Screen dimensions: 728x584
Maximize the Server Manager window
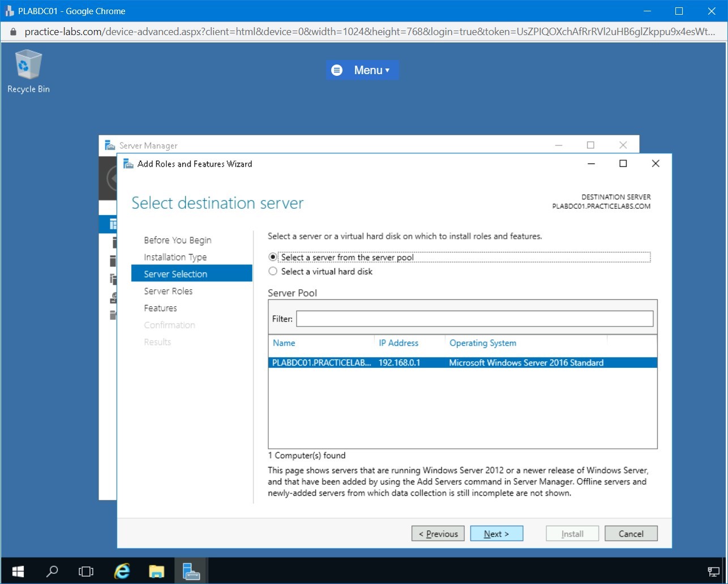[x=590, y=145]
